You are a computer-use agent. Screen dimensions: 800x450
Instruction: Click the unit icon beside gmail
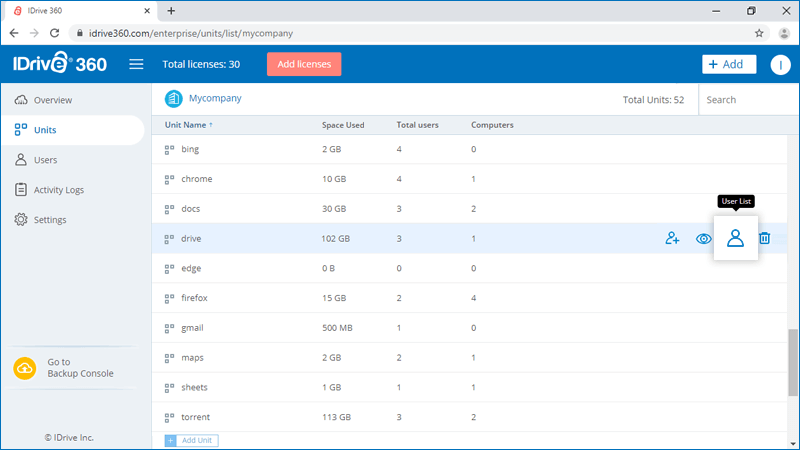[x=169, y=328]
